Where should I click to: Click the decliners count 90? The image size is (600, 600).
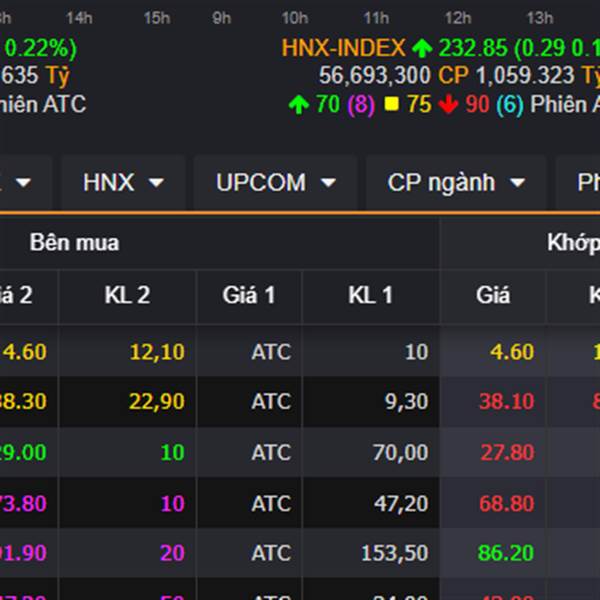477,104
